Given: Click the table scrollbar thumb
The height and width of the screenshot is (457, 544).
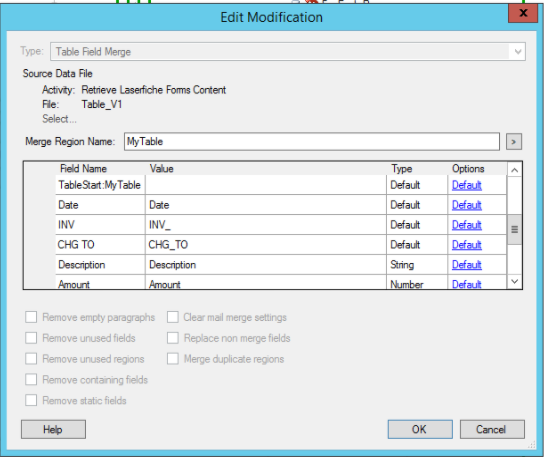Looking at the screenshot, I should (515, 229).
